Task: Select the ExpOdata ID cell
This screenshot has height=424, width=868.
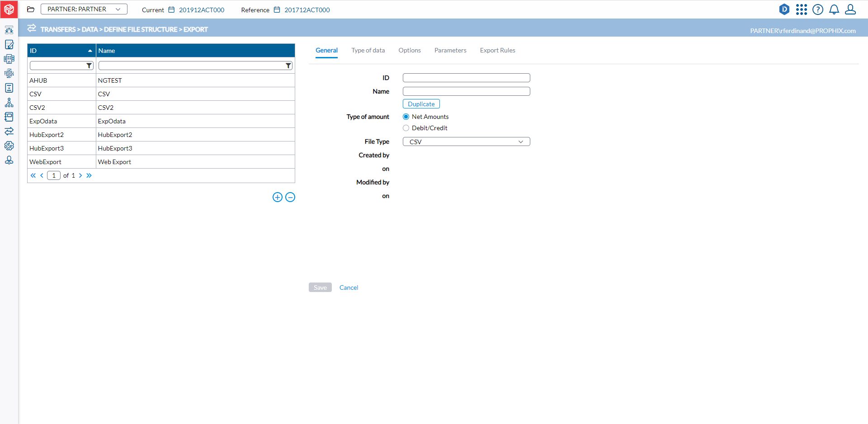Action: (61, 121)
